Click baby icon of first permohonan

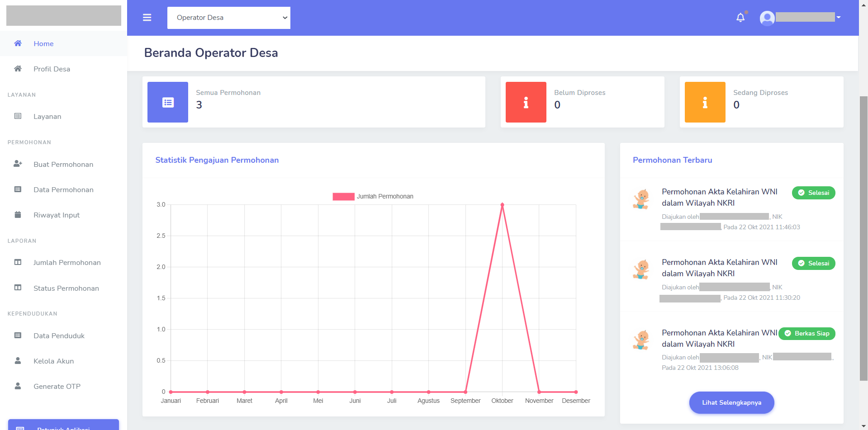641,199
